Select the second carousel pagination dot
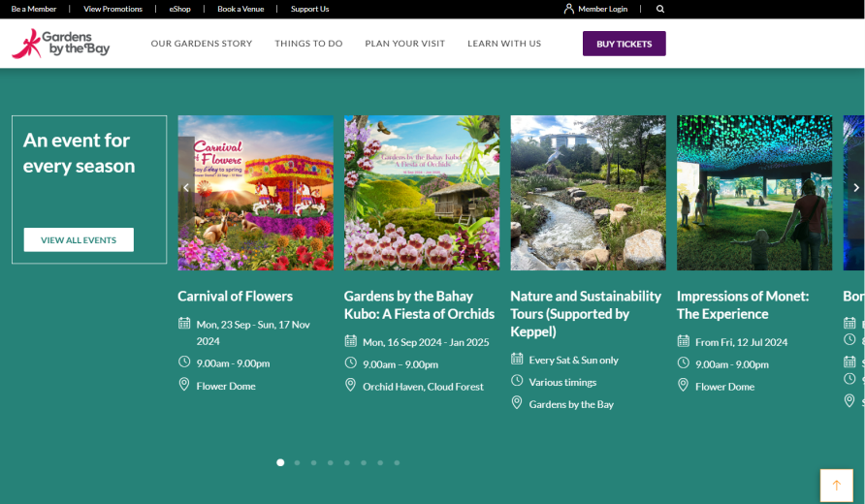This screenshot has height=504, width=865. coord(298,462)
